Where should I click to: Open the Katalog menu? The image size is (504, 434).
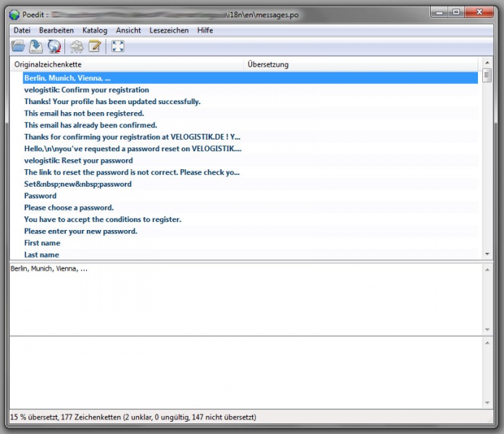pos(95,30)
